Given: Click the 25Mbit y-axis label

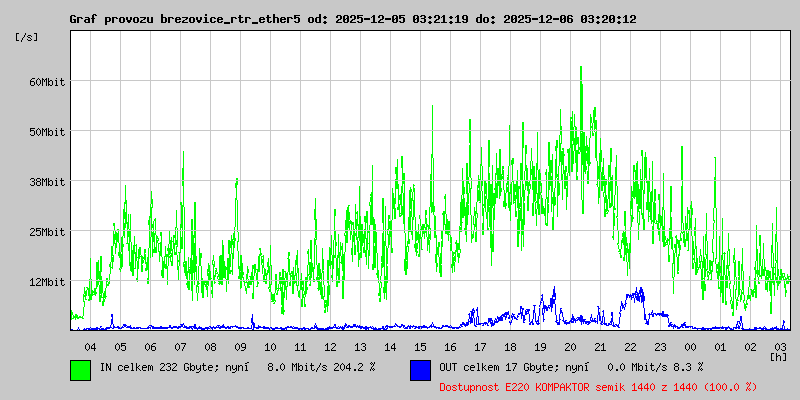Looking at the screenshot, I should click(47, 231).
